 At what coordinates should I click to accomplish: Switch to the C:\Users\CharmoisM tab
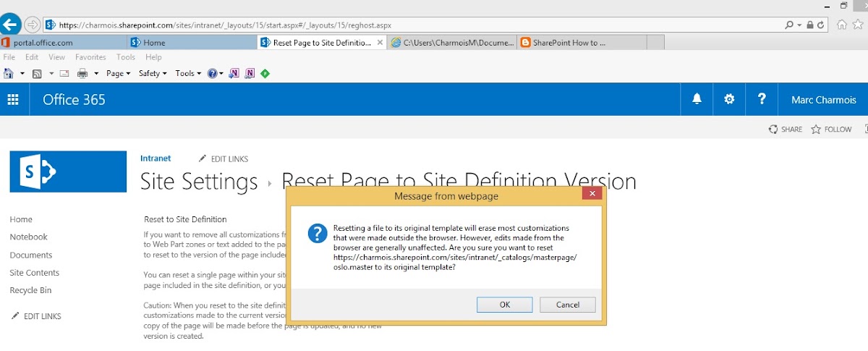point(452,43)
